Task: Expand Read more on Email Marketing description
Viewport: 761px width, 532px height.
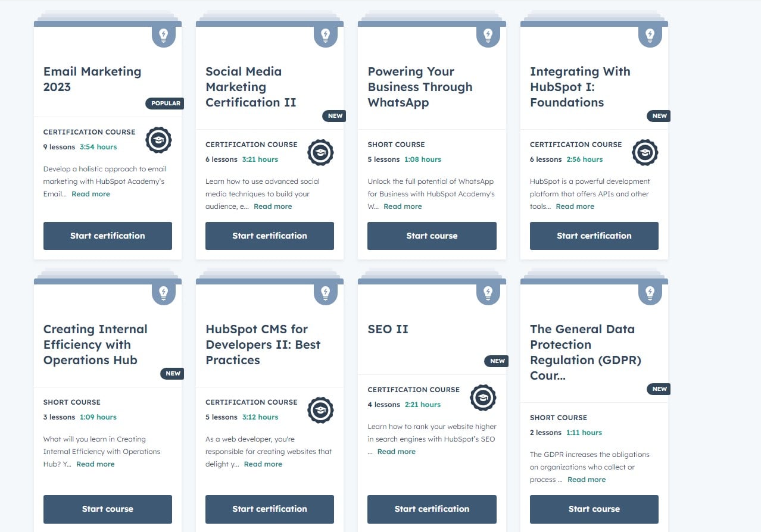Action: coord(91,194)
